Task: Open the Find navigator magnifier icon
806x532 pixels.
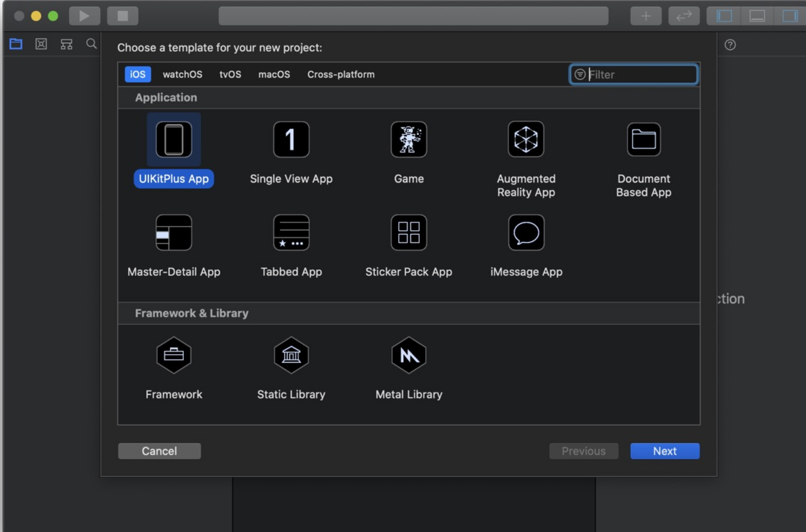Action: [x=91, y=44]
